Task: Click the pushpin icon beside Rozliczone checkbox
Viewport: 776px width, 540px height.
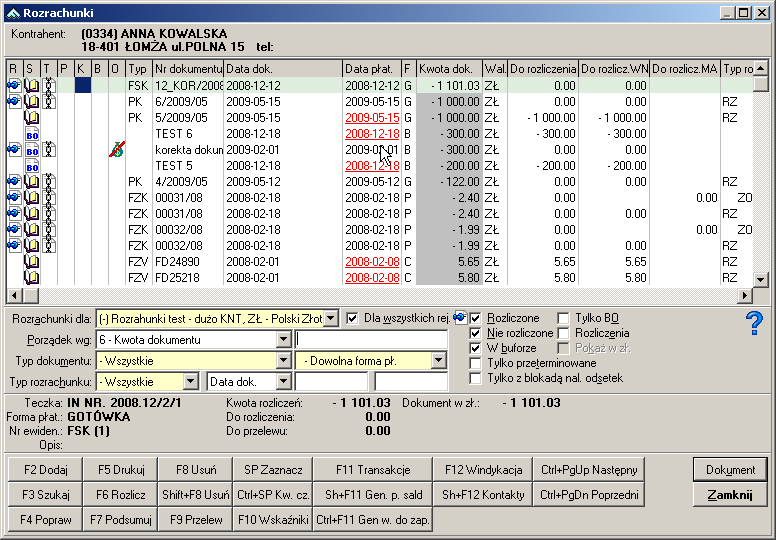Action: coord(460,318)
